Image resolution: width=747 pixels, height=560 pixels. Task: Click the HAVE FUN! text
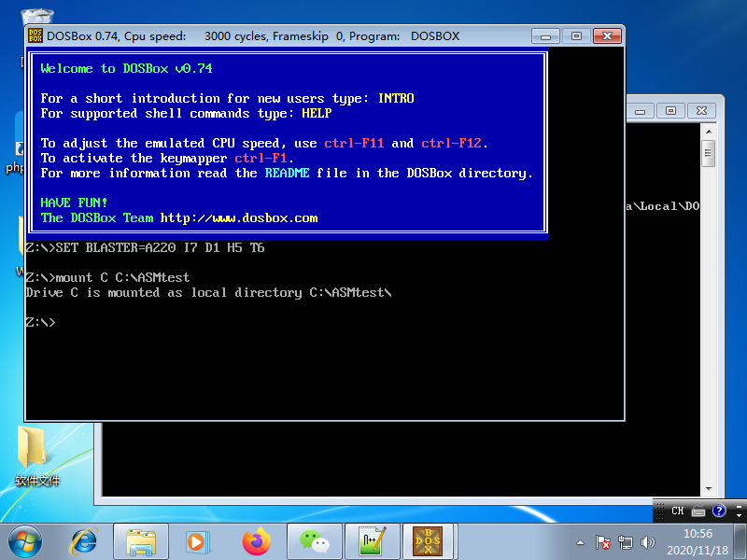click(x=74, y=203)
